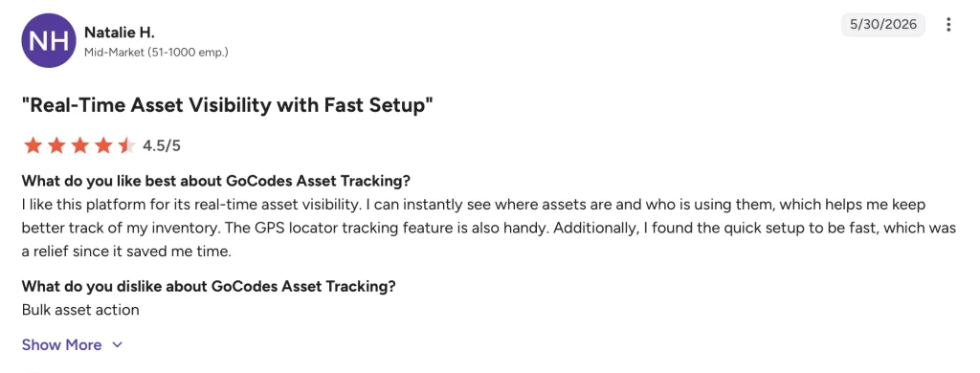The image size is (980, 373).
Task: Click the Mid-Market (51-1000 emp.) label
Action: click(156, 53)
